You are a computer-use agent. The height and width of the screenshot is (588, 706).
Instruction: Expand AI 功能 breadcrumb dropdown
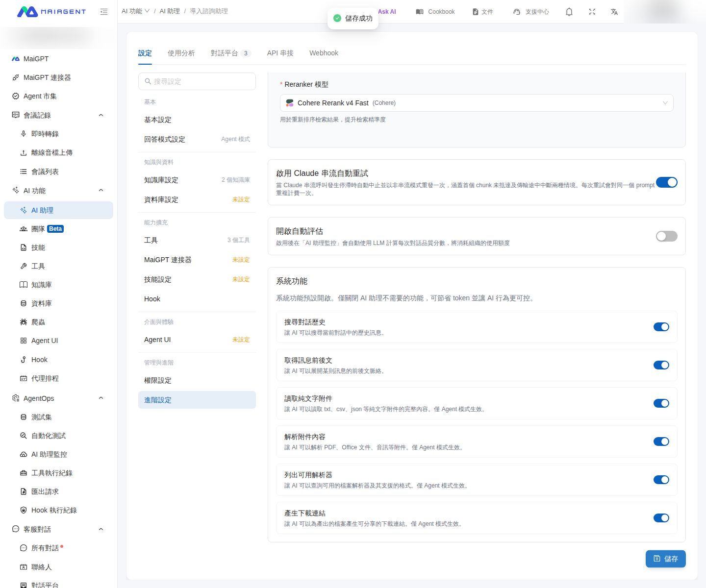[136, 11]
